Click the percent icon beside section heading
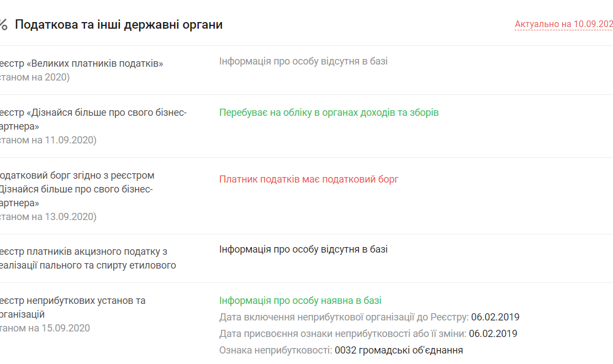This screenshot has height=364, width=613. 3,25
